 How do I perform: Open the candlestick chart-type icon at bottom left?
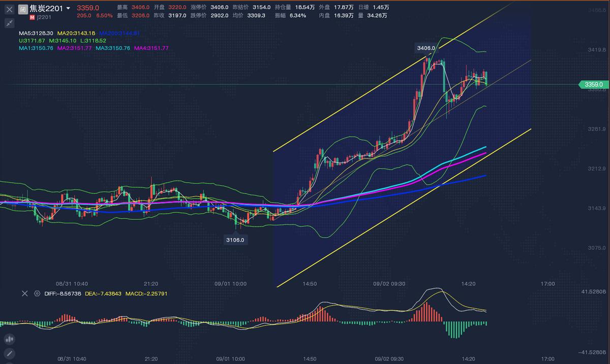[9, 339]
